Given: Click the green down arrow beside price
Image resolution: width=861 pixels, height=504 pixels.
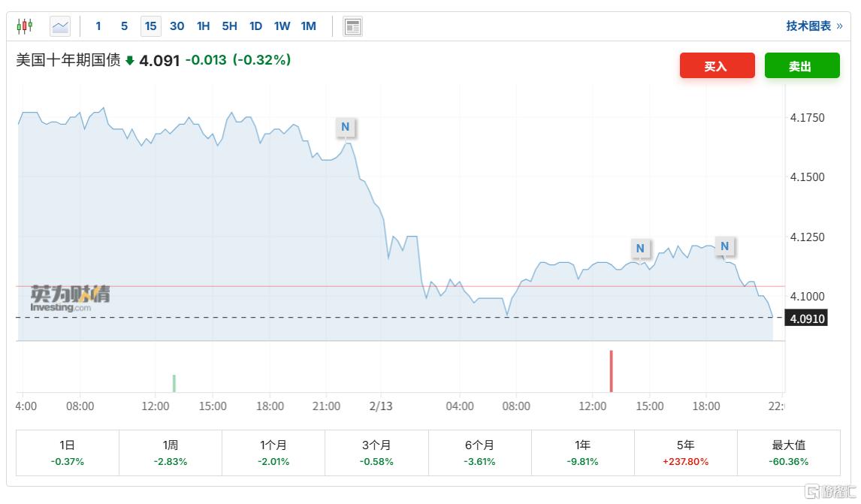Looking at the screenshot, I should pos(130,61).
